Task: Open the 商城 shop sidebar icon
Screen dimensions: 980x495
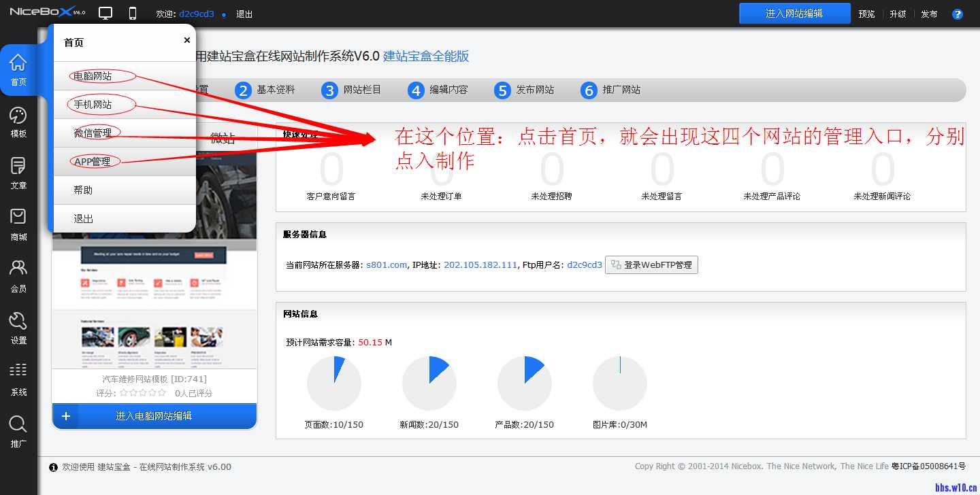Action: (x=18, y=225)
